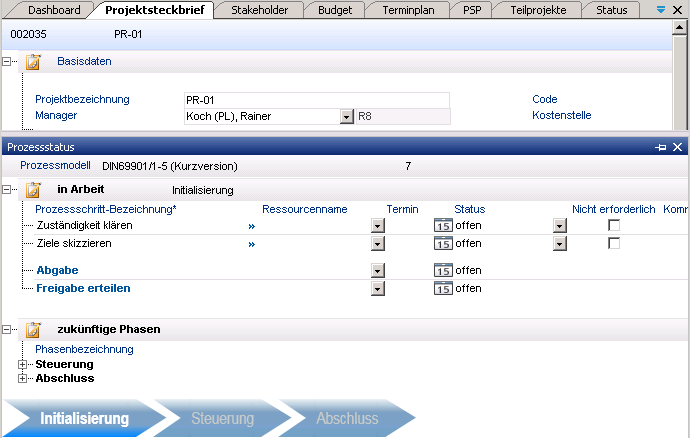Image resolution: width=690 pixels, height=438 pixels.
Task: Pin the Prozessstatus panel
Action: (x=660, y=147)
